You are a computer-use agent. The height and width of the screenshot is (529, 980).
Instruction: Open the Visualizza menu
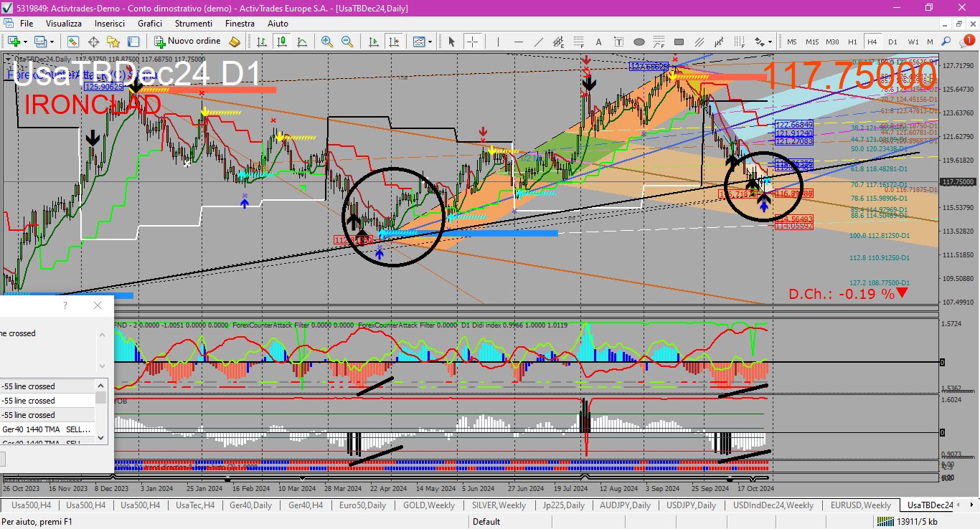click(x=64, y=24)
